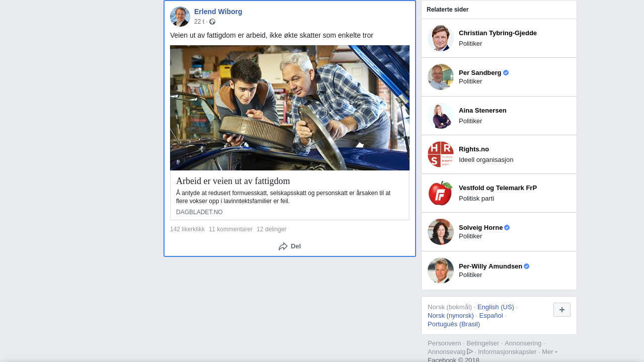Image resolution: width=644 pixels, height=362 pixels.
Task: Click the verified badge beside Solveig Horne
Action: [507, 228]
